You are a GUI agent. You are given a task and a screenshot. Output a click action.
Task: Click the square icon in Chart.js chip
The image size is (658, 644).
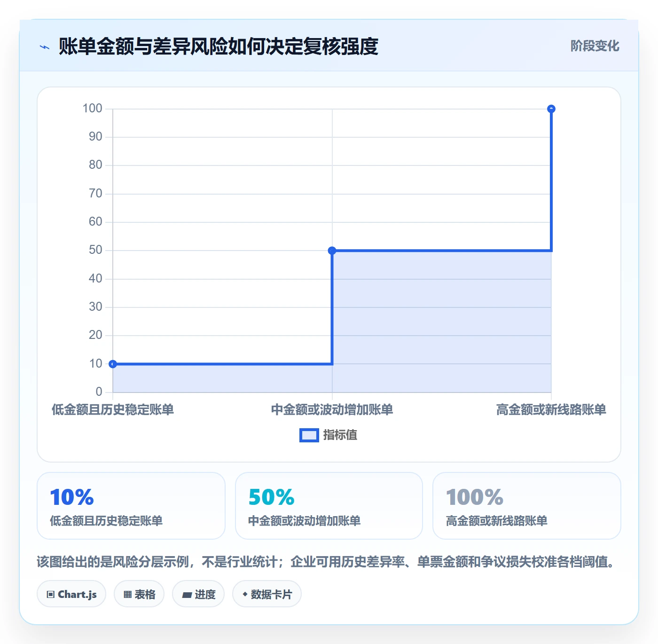click(x=51, y=595)
